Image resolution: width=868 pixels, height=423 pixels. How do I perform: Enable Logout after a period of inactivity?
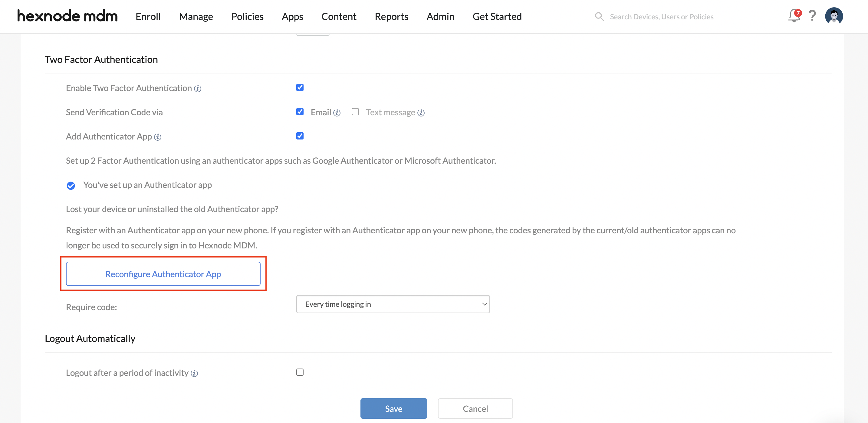(x=300, y=372)
